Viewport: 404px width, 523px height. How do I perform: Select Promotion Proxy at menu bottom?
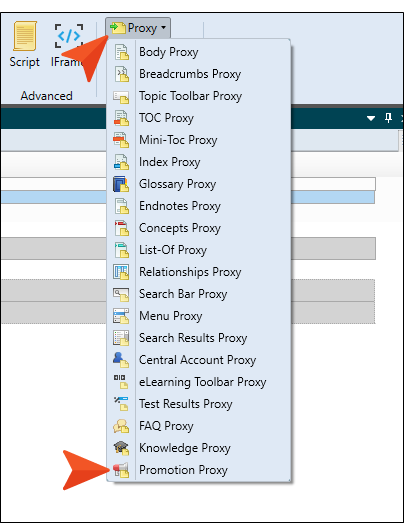pos(183,470)
